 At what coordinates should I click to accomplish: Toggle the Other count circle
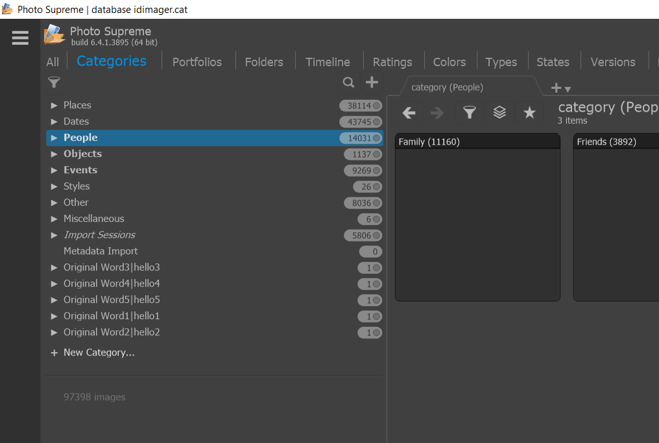click(376, 203)
